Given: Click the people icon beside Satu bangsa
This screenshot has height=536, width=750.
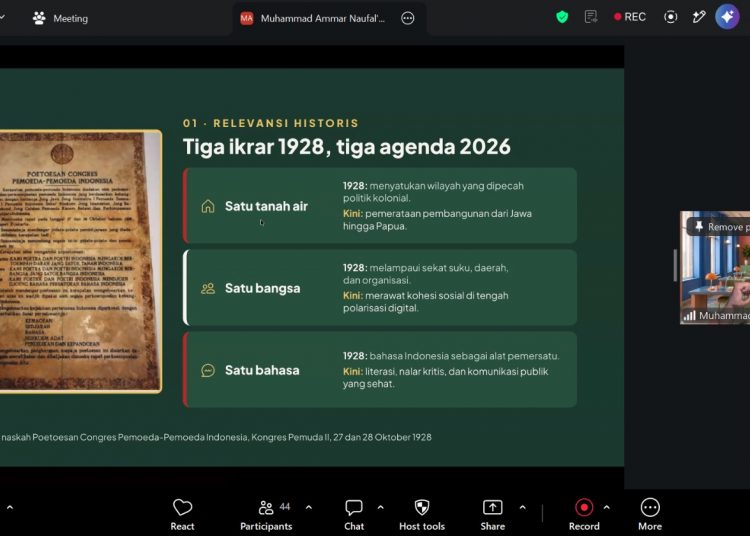Looking at the screenshot, I should (x=208, y=288).
